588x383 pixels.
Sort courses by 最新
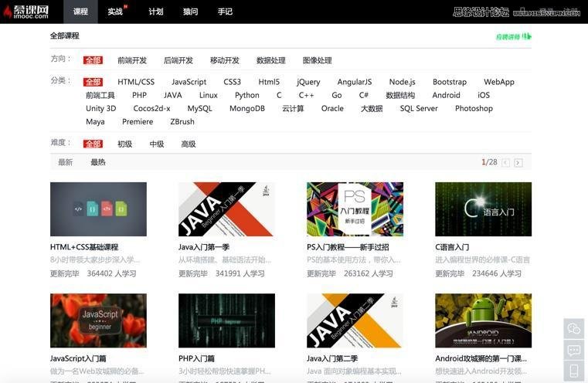65,162
